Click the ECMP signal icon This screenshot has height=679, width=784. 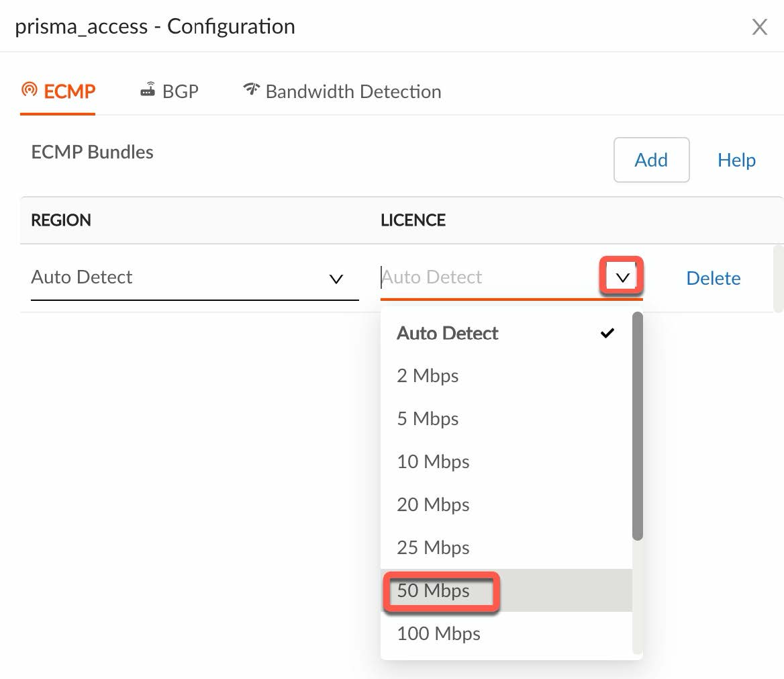[x=30, y=90]
